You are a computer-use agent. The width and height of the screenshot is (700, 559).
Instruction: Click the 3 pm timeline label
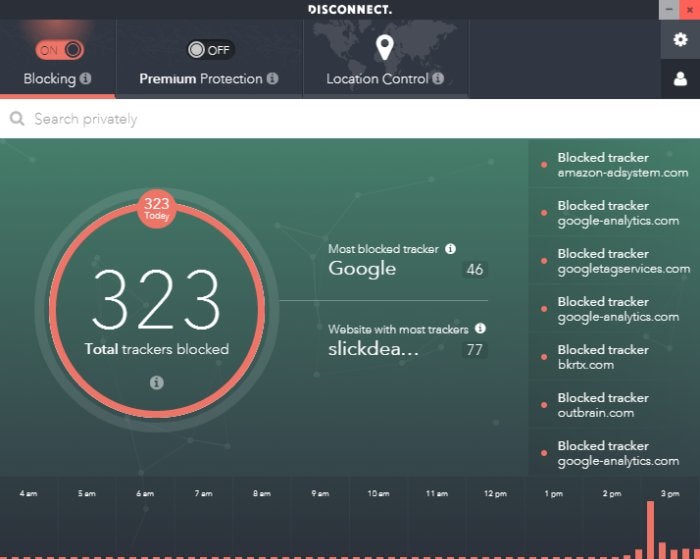coord(670,493)
